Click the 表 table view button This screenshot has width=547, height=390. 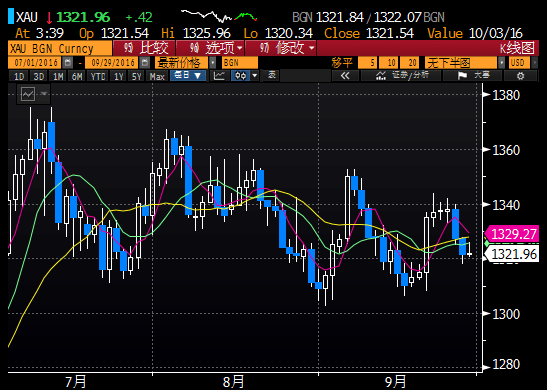(x=271, y=75)
